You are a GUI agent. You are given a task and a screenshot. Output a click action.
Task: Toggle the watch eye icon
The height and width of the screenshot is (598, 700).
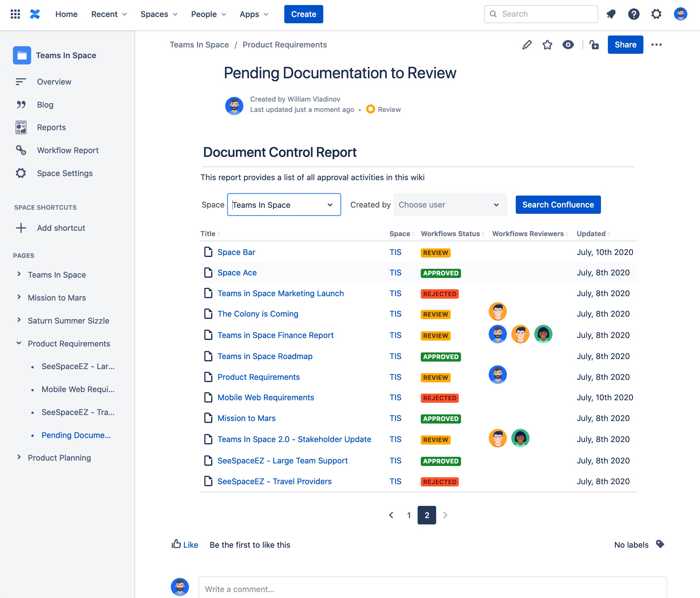click(568, 45)
